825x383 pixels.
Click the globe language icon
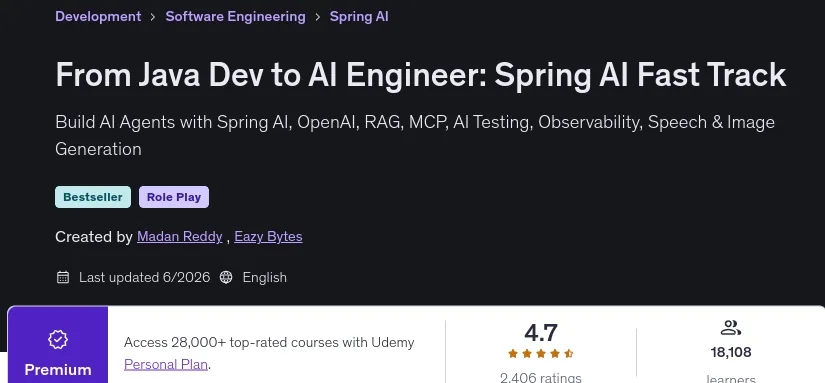[226, 277]
